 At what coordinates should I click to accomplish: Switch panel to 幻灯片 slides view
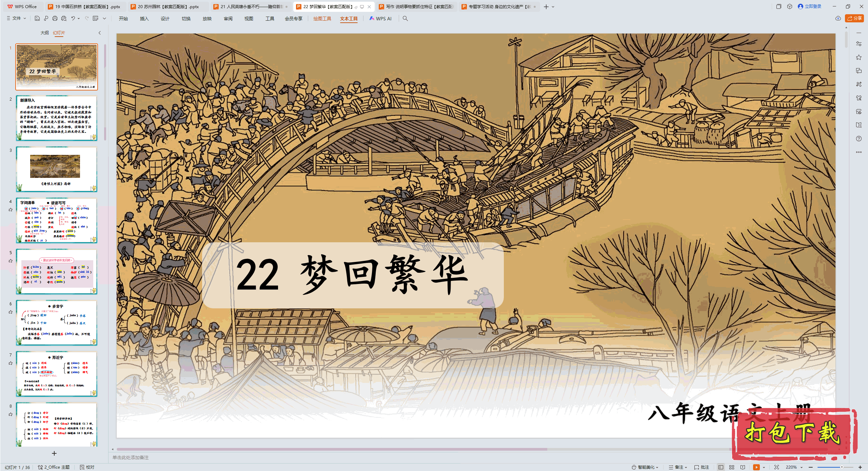point(59,33)
